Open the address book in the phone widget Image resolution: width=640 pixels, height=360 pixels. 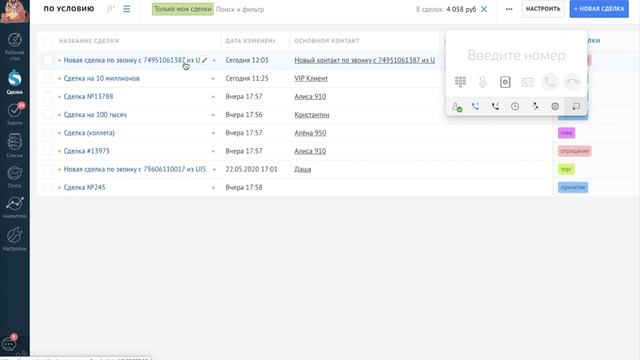pos(505,82)
